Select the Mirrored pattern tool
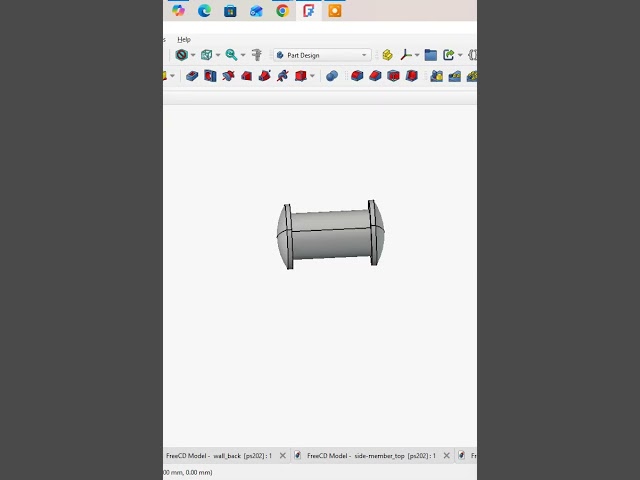This screenshot has height=480, width=640. coord(436,76)
